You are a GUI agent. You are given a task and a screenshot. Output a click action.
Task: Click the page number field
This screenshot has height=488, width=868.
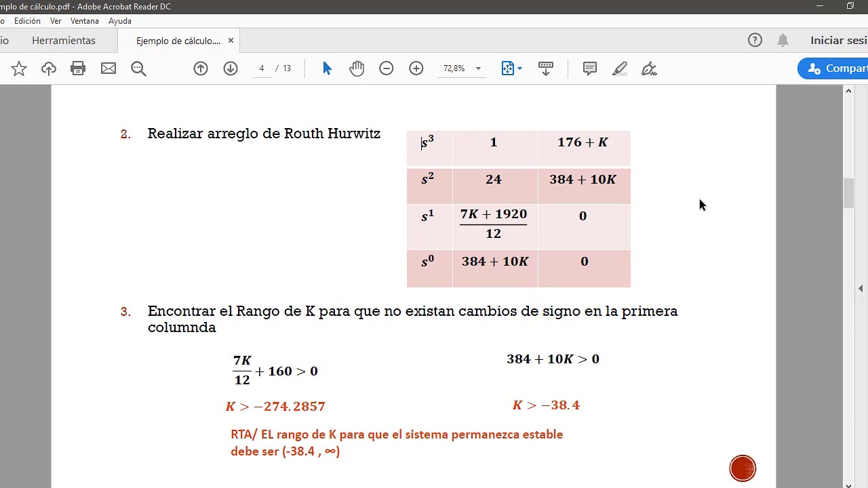[262, 68]
